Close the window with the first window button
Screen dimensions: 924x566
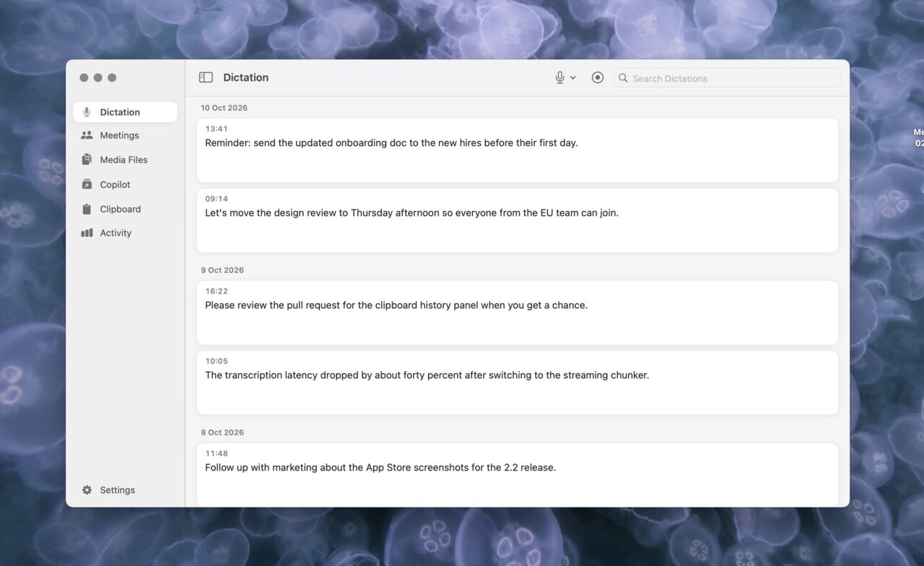[84, 78]
